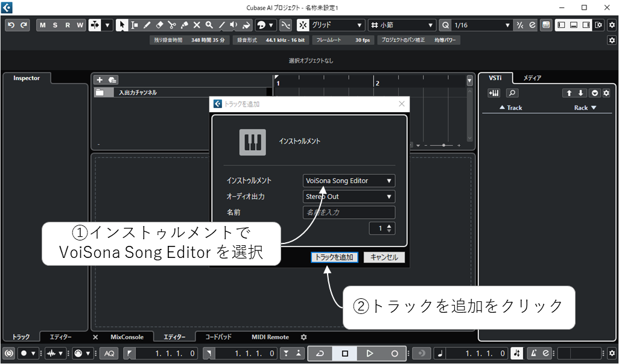Click the transport Record button
619x364 pixels.
(x=395, y=353)
